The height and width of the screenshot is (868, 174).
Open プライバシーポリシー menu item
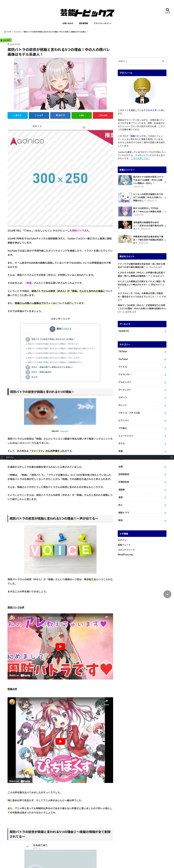pos(102,24)
